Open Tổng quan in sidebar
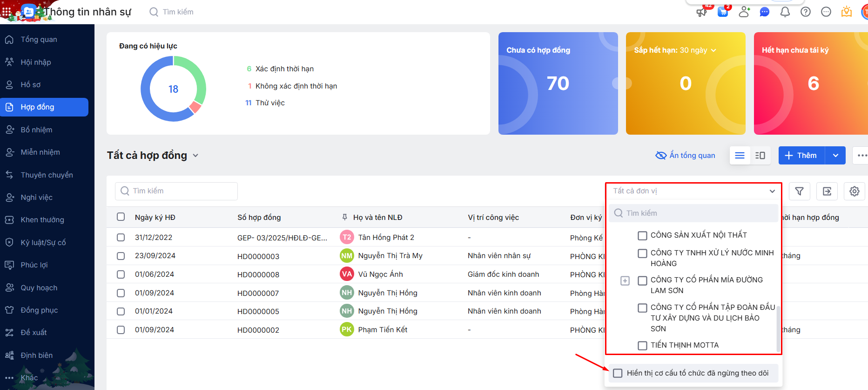The width and height of the screenshot is (868, 390). pos(44,40)
